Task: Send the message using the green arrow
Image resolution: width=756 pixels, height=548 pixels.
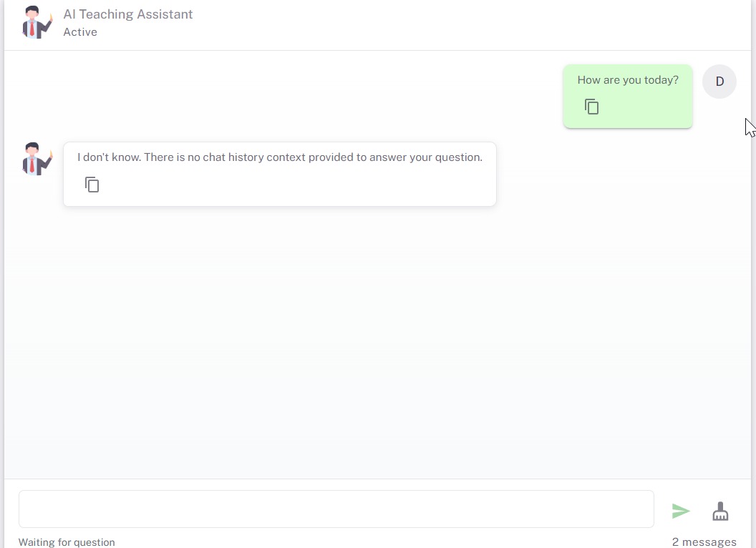Action: 680,510
